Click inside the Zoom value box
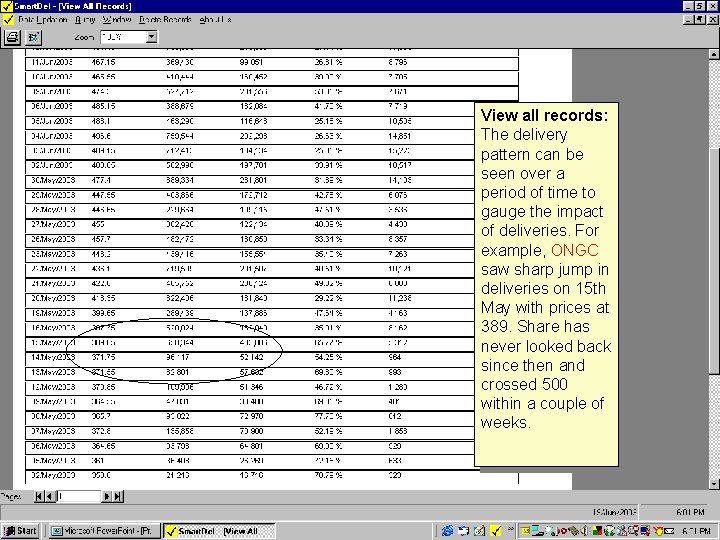720x540 pixels. [123, 37]
